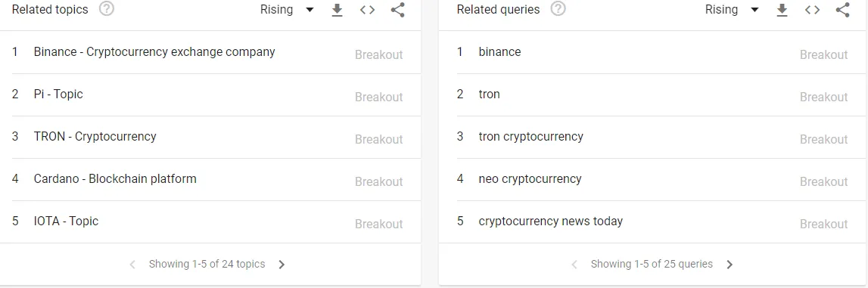Open the help icon beside Related queries

[558, 9]
